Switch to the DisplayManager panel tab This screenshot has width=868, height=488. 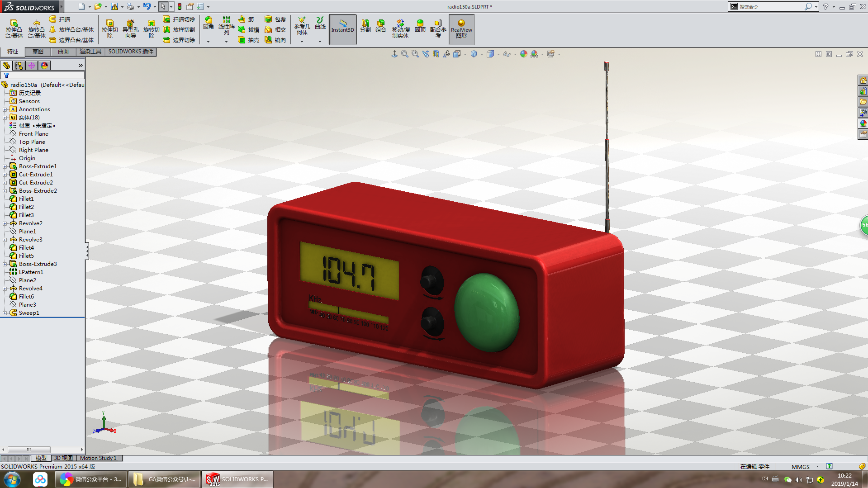click(x=44, y=66)
